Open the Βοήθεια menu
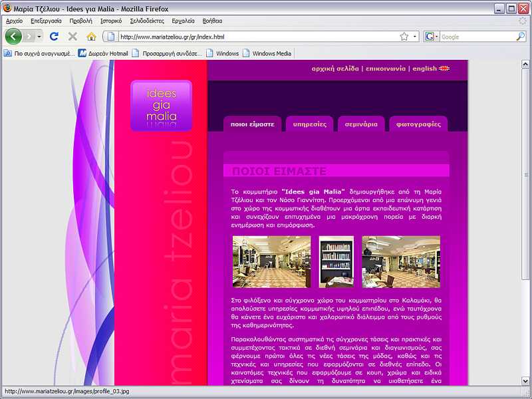The image size is (532, 399). (212, 21)
